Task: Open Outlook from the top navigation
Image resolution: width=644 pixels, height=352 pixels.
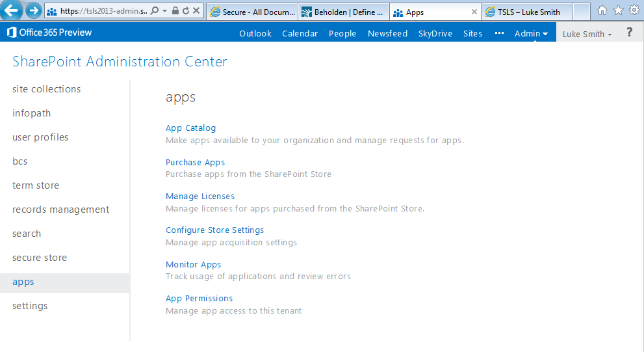Action: tap(255, 33)
